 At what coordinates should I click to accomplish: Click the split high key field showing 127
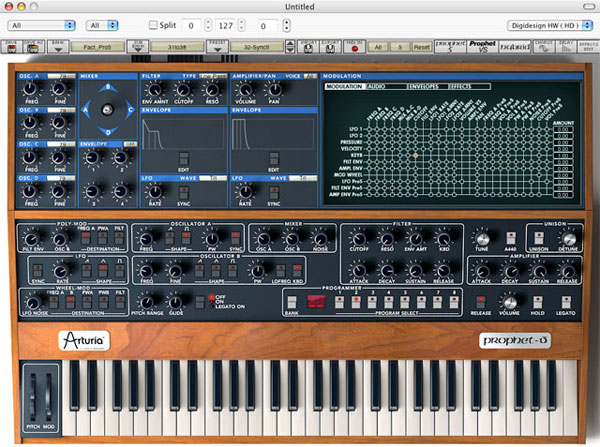click(226, 26)
